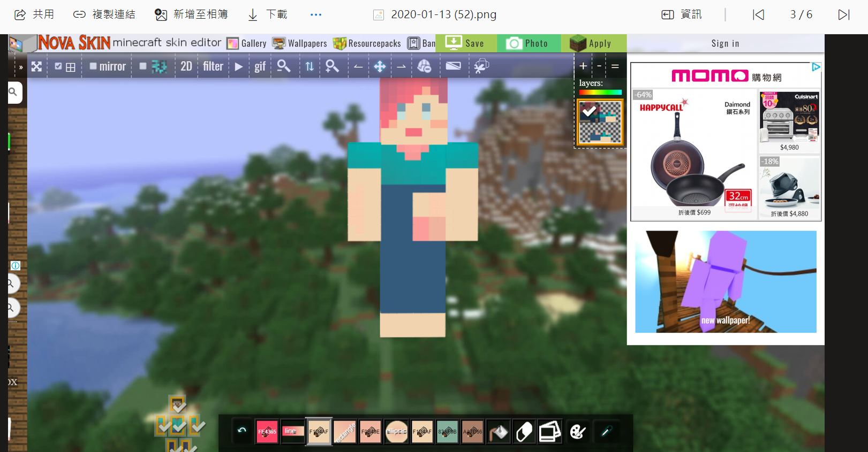This screenshot has height=452, width=868.
Task: Open 資訊 info panel
Action: click(x=681, y=14)
